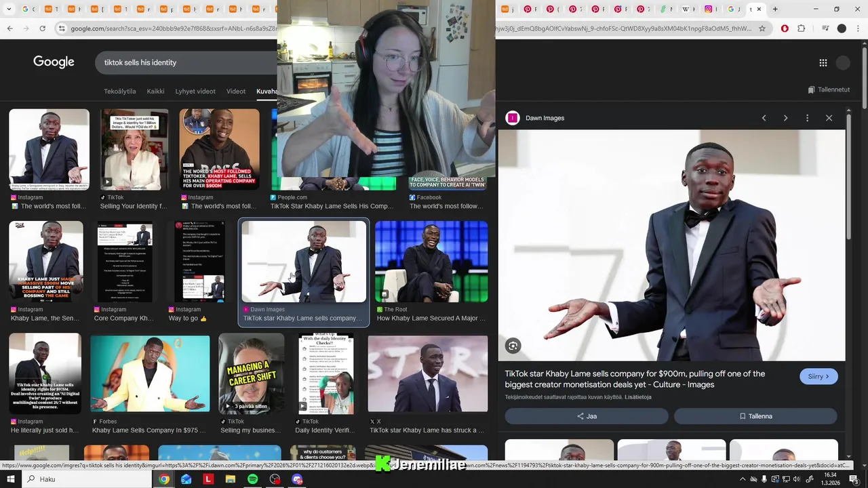Go back with the browser back arrow
The image size is (868, 488).
pos(9,28)
